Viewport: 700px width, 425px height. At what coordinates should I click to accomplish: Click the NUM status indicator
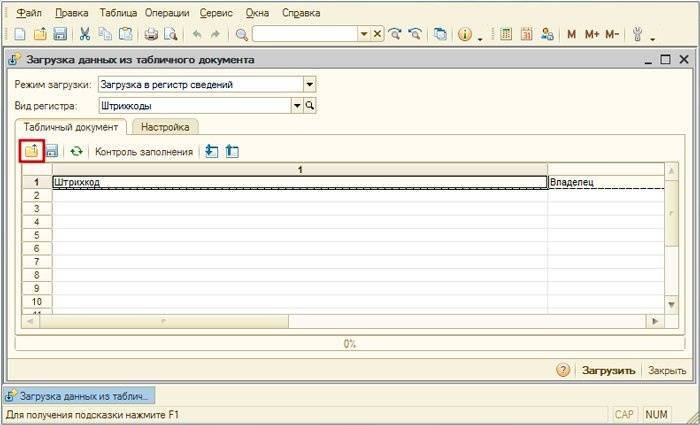(658, 415)
